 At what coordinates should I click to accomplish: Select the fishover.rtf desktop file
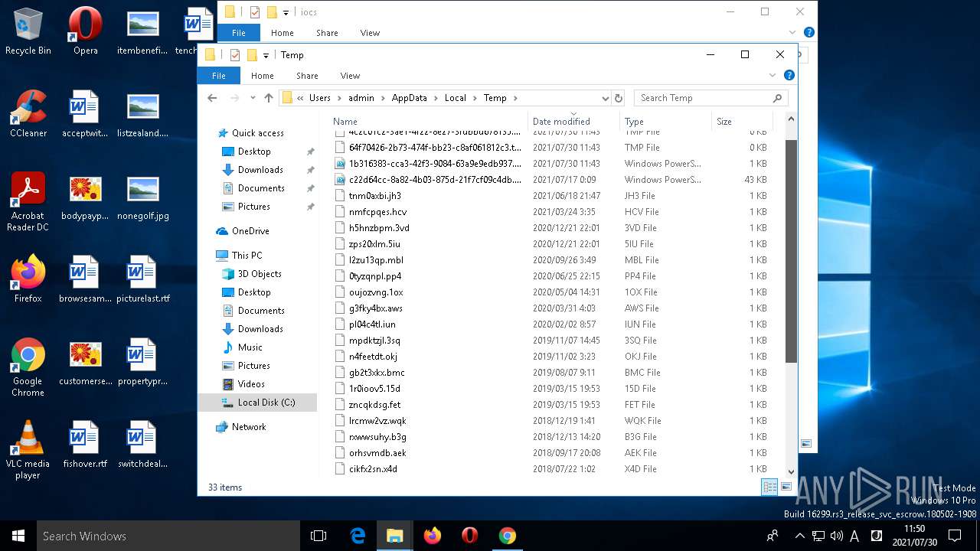84,444
